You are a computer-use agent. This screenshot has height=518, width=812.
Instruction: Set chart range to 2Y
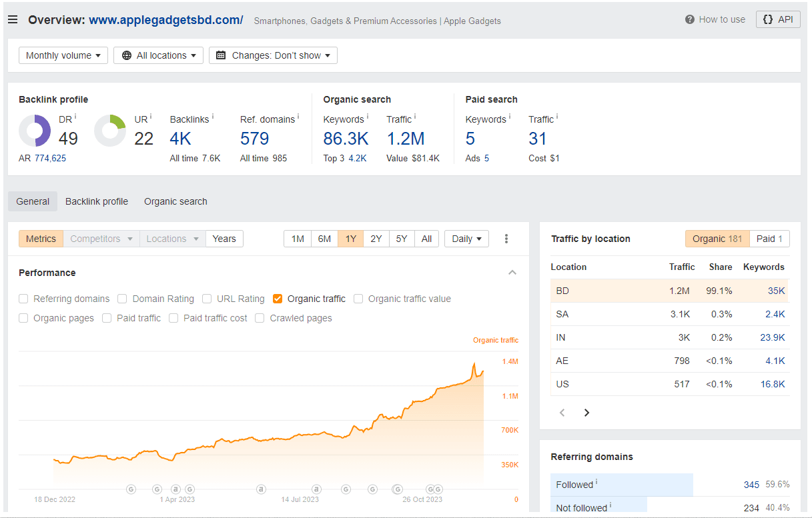[x=376, y=239]
